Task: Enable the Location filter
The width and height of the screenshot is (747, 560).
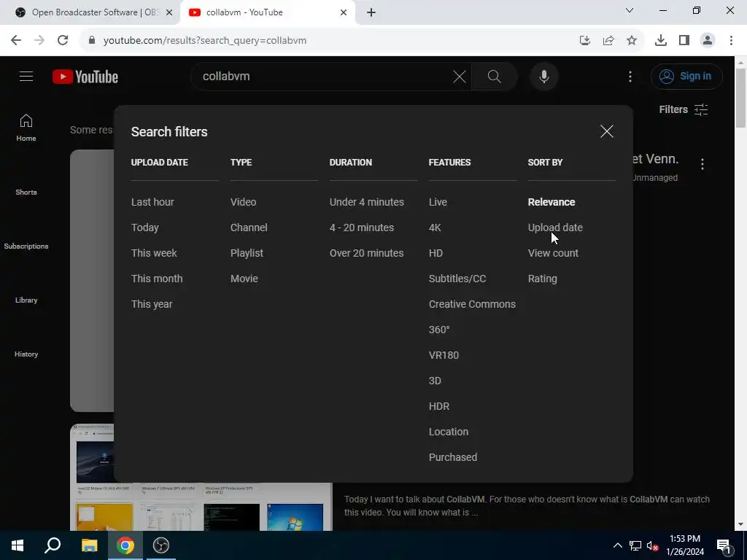Action: (449, 432)
